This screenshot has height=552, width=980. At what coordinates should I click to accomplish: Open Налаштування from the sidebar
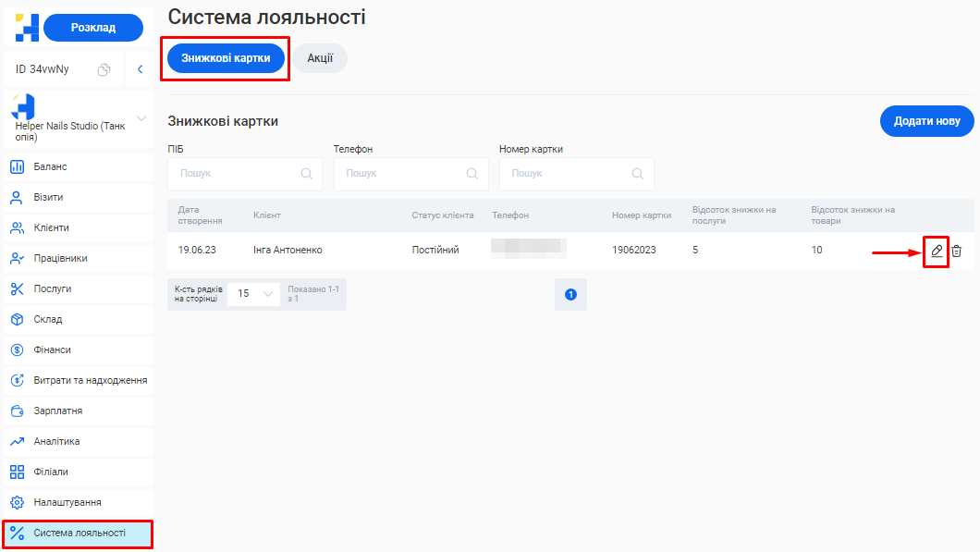click(67, 502)
